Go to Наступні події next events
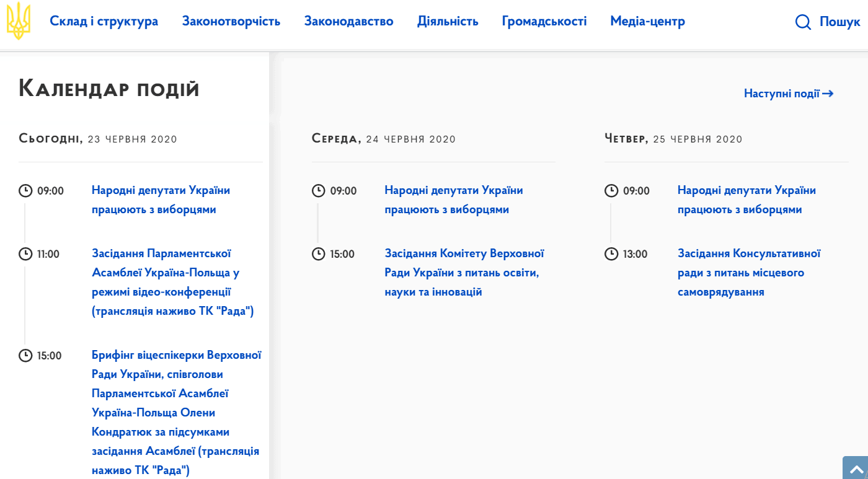868x479 pixels. pos(788,94)
